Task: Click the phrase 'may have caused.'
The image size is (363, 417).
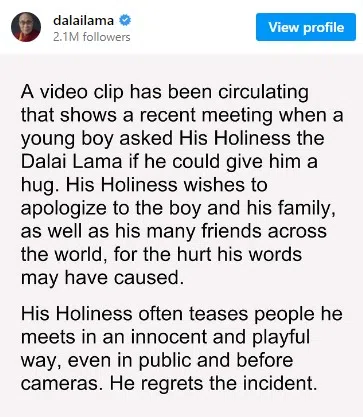Action: pos(102,278)
